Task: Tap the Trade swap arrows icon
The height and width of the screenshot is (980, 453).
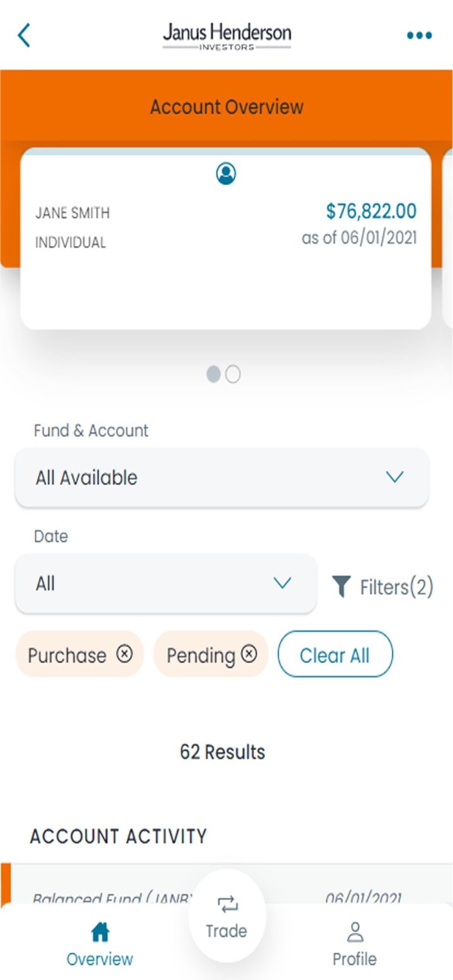Action: pos(227,905)
